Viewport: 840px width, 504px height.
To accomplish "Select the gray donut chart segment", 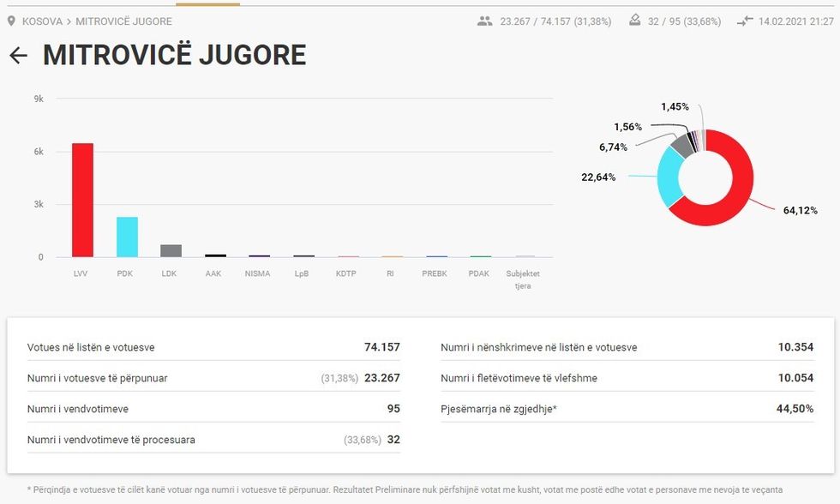I will [x=682, y=144].
